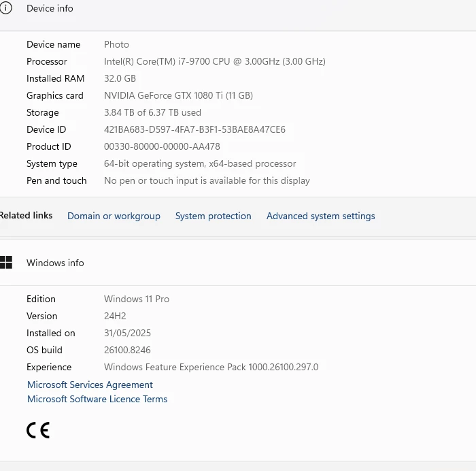Click the System type label
This screenshot has height=471, width=476.
click(52, 164)
